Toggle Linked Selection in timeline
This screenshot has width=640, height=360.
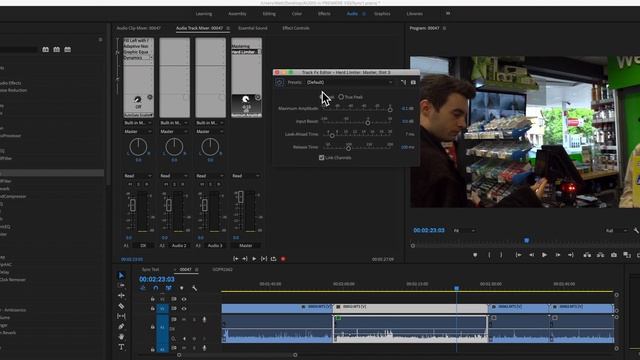168,288
